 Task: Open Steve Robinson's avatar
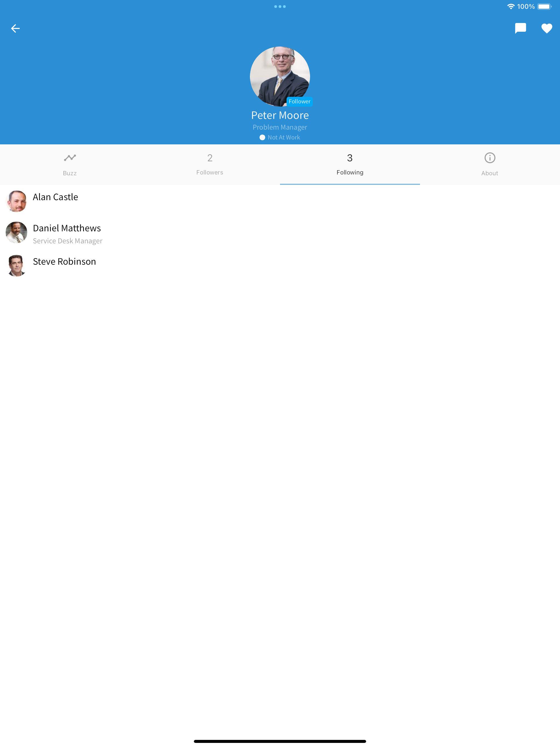(x=16, y=266)
